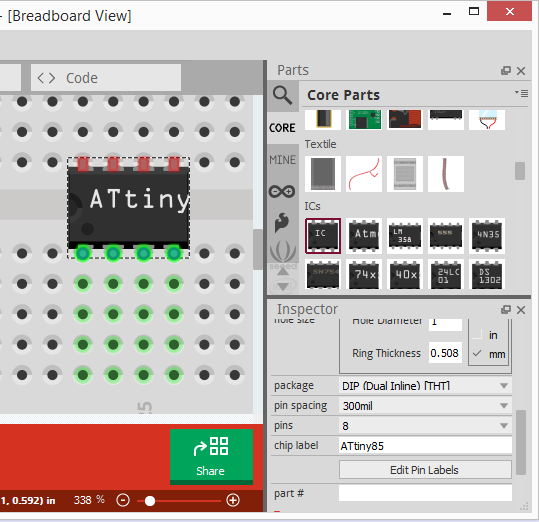Select the Atmel chip part

tap(364, 236)
